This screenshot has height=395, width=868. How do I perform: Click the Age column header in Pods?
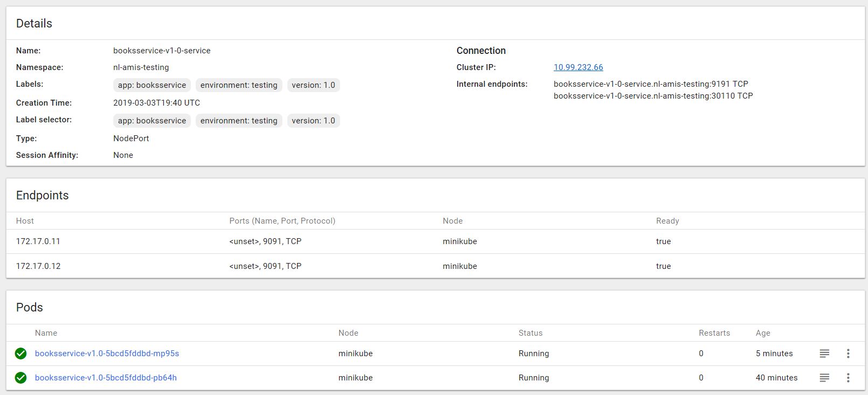[x=763, y=333]
